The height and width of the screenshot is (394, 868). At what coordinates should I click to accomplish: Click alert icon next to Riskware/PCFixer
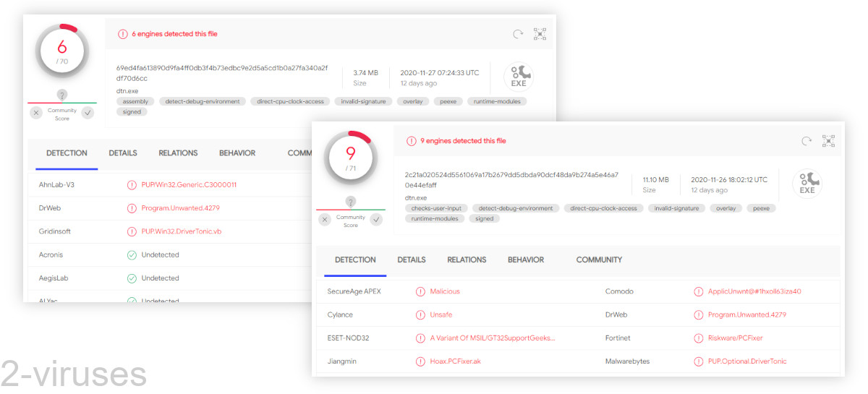coord(698,338)
